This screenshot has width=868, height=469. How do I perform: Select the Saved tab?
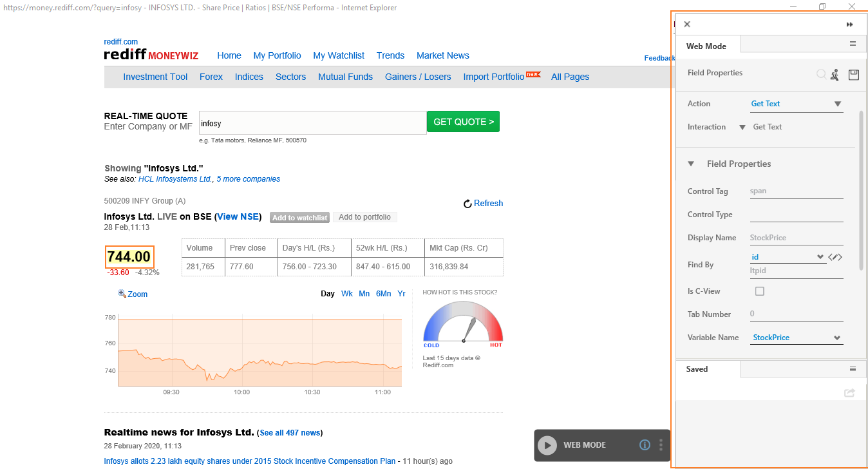tap(708, 369)
